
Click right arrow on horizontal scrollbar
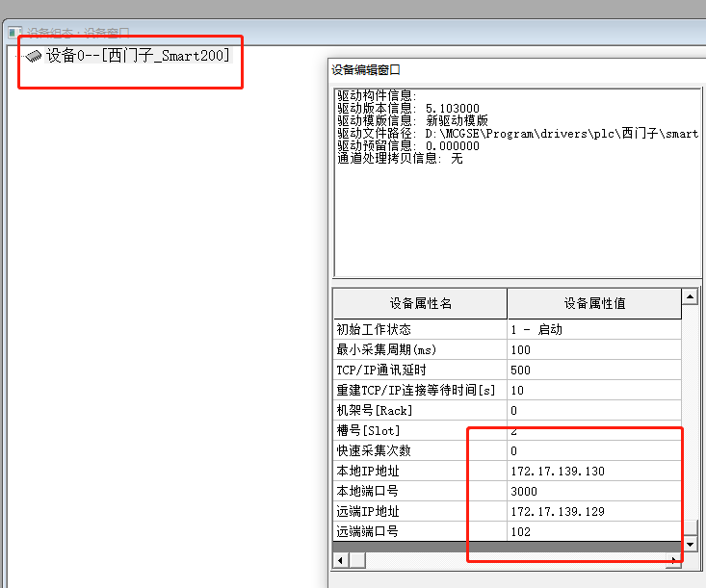[x=673, y=559]
